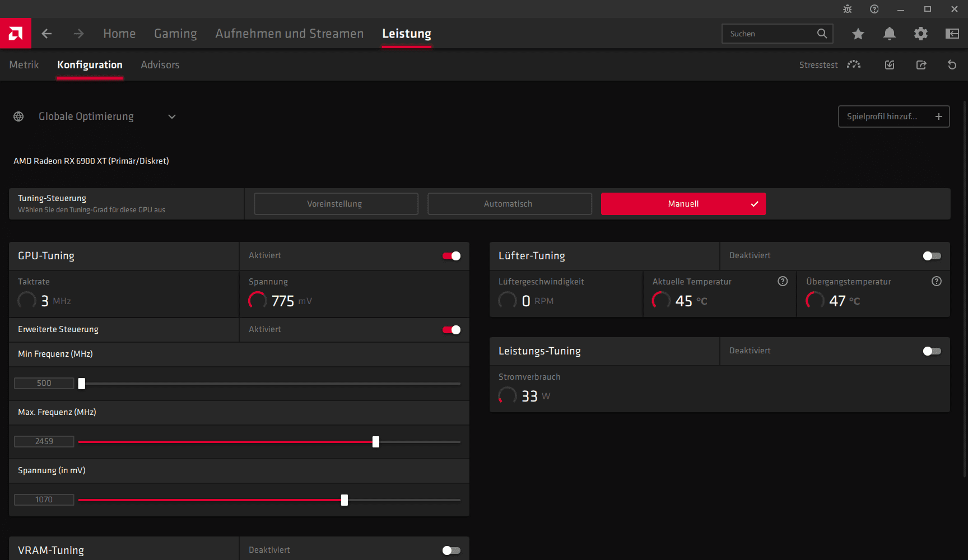
Task: Toggle the sidebar panel icon
Action: tap(952, 34)
